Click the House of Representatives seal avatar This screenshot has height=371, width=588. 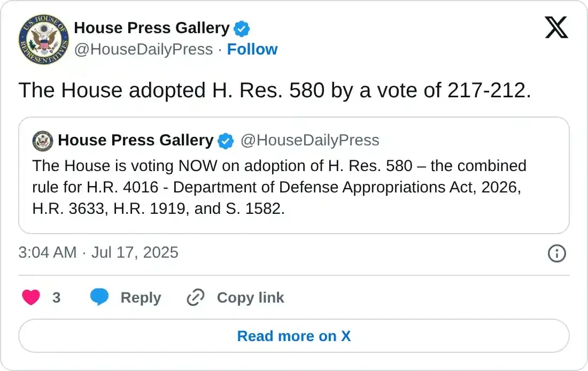point(43,39)
